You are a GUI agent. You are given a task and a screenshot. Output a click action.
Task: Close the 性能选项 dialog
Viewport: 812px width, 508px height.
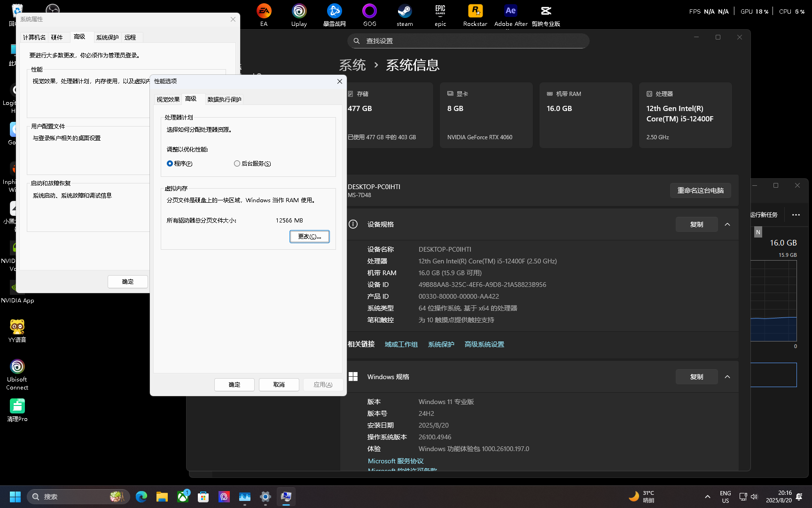(340, 81)
